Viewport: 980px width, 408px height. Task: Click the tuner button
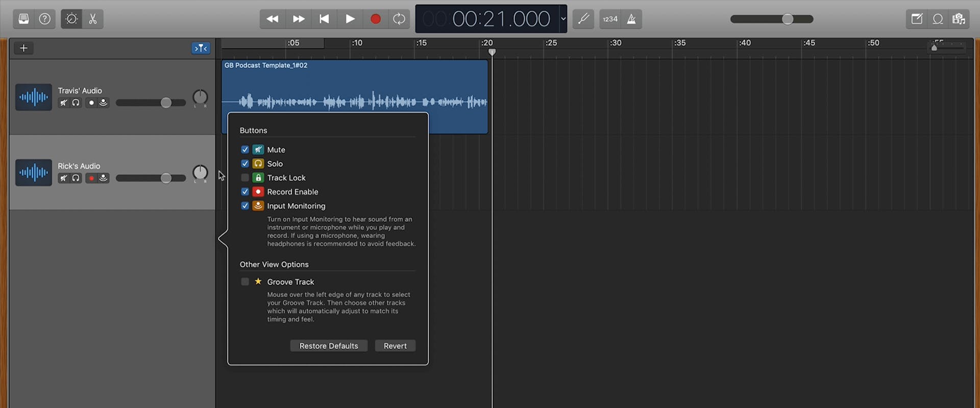[x=583, y=19]
